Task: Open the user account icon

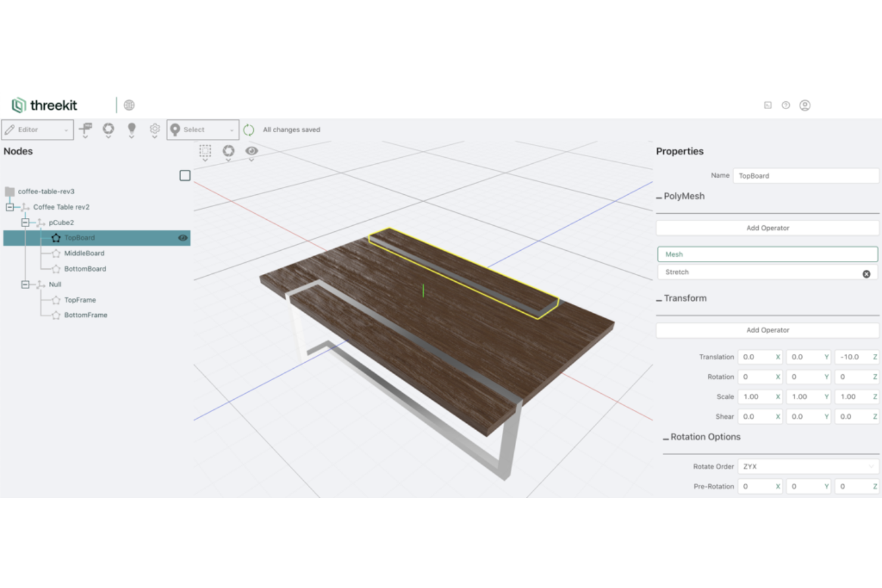Action: [x=805, y=105]
